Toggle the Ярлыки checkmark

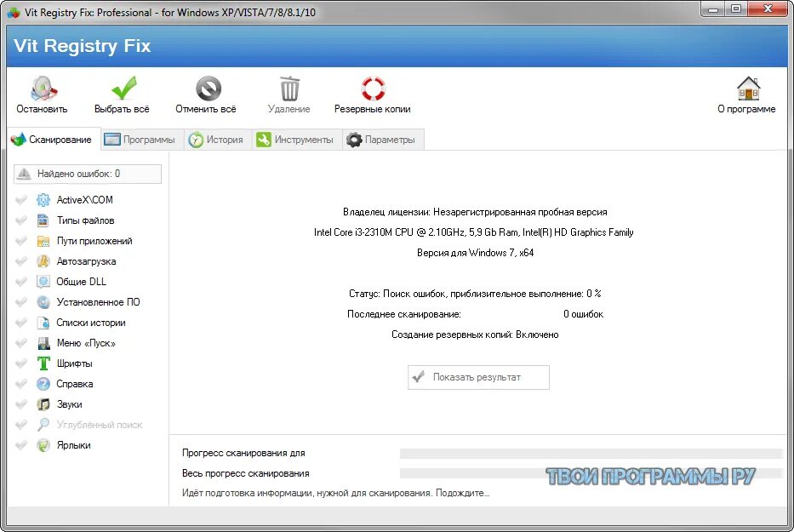(x=20, y=445)
